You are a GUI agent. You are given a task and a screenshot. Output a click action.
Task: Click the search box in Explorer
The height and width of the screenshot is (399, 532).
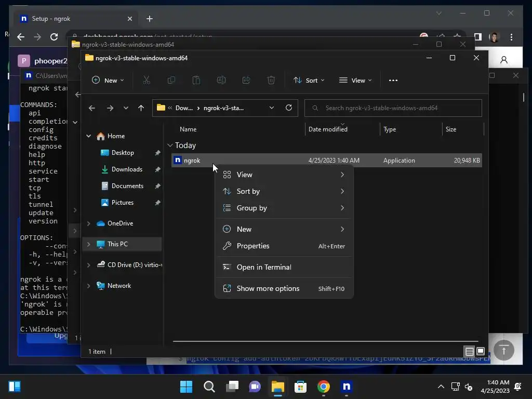(393, 108)
